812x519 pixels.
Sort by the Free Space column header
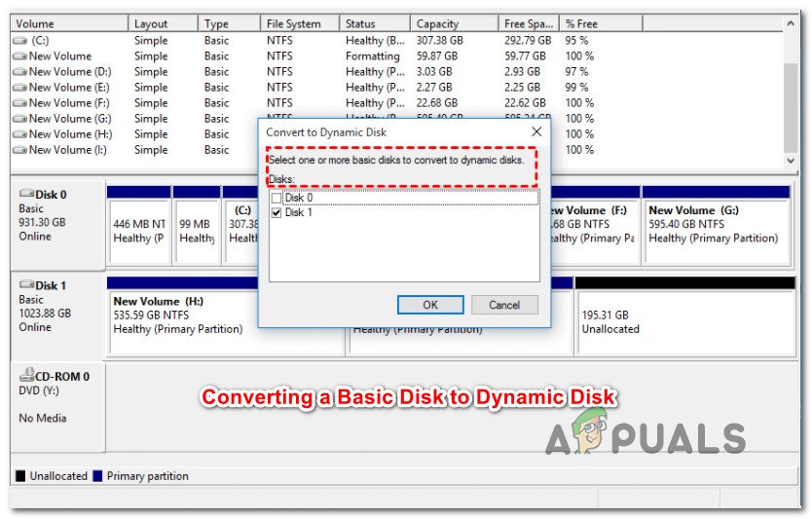529,23
